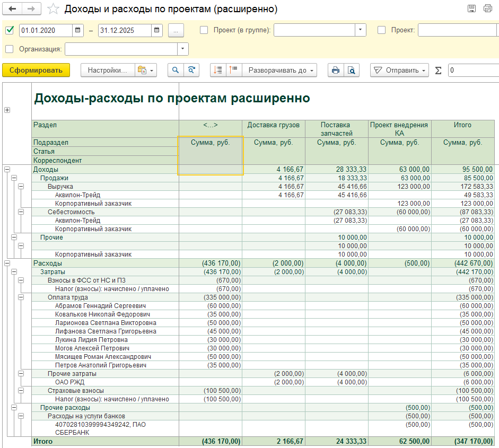Add report to favorites star

(x=53, y=9)
